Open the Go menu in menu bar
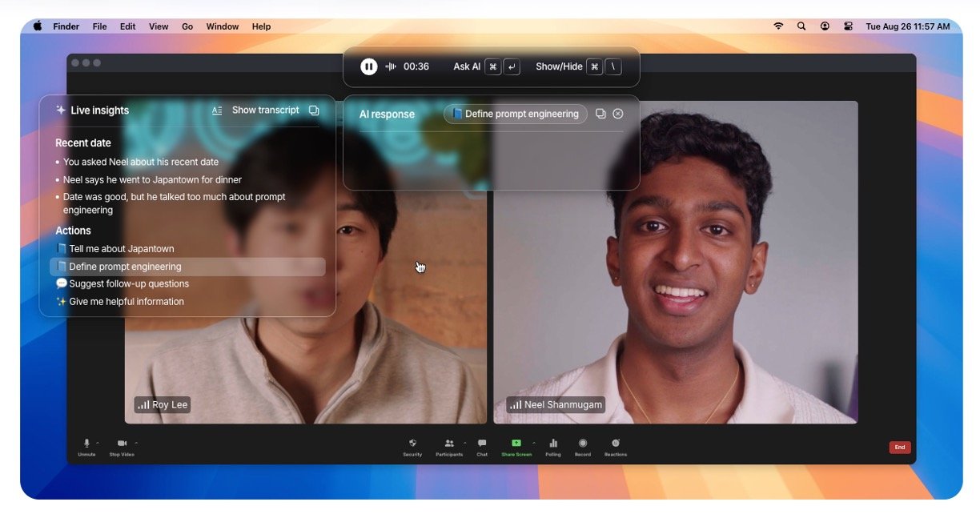This screenshot has height=522, width=980. pos(187,26)
